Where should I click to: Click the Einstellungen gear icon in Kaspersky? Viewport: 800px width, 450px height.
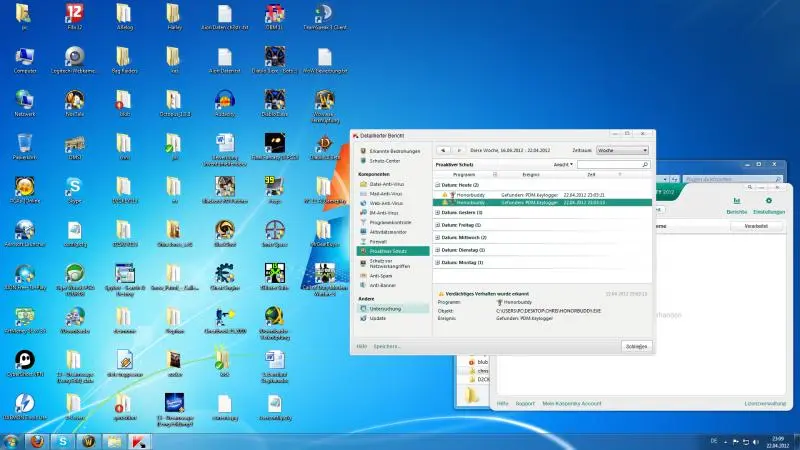(x=768, y=202)
